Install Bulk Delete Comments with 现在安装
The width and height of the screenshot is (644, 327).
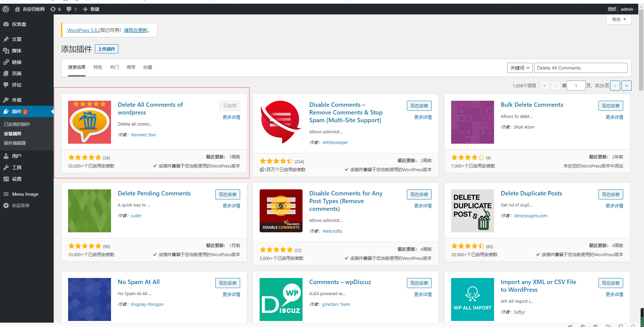click(611, 106)
